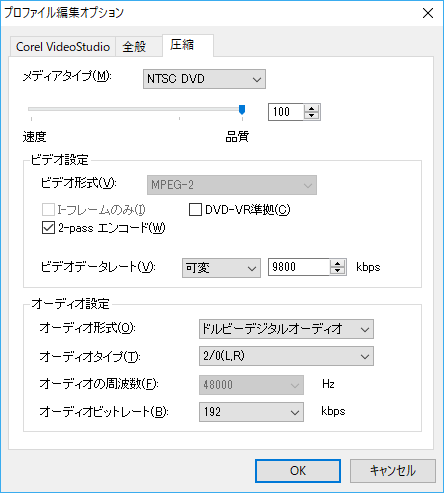The width and height of the screenshot is (444, 493).
Task: Click the speed-quality slider handle
Action: [x=242, y=110]
